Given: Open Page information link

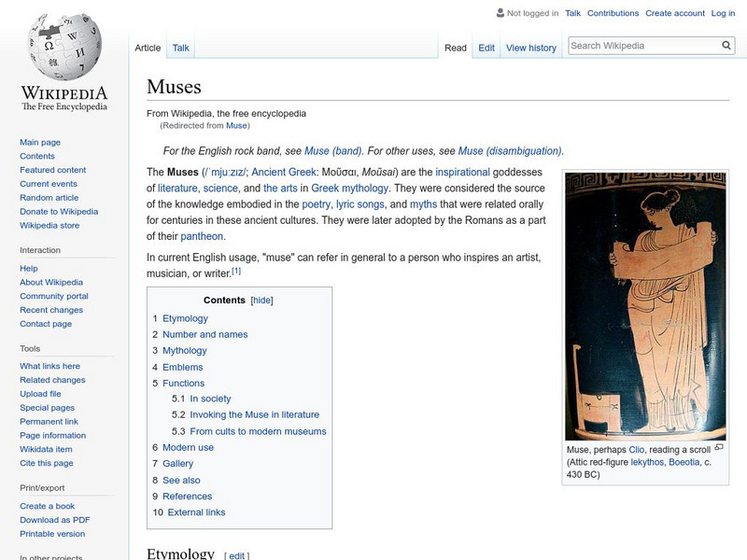Looking at the screenshot, I should point(53,435).
